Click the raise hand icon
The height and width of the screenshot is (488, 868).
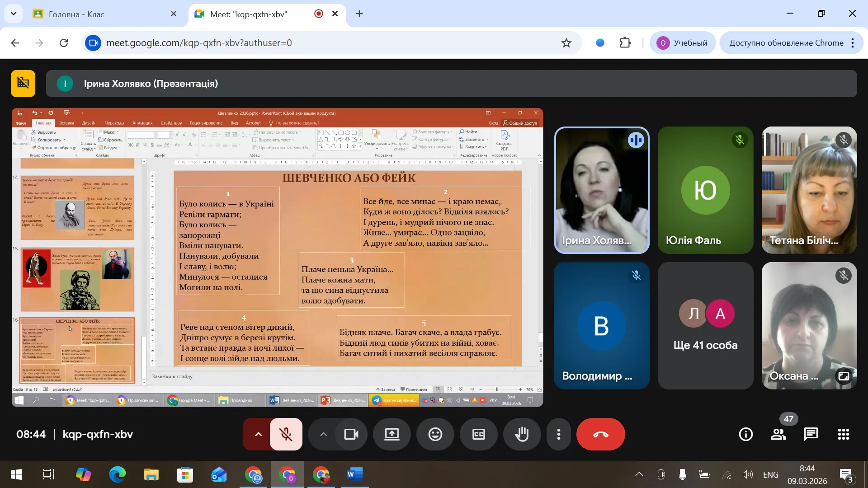pyautogui.click(x=522, y=435)
